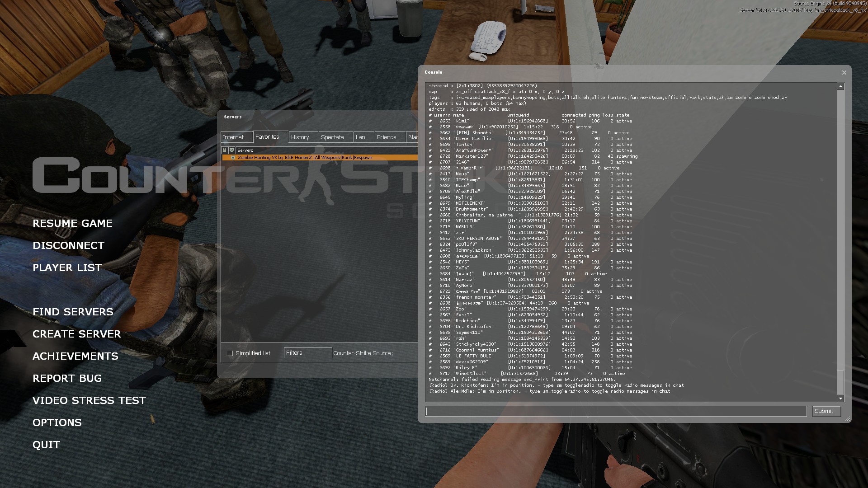Launch Video Stress Test
Screen dimensions: 868x488
(90, 400)
